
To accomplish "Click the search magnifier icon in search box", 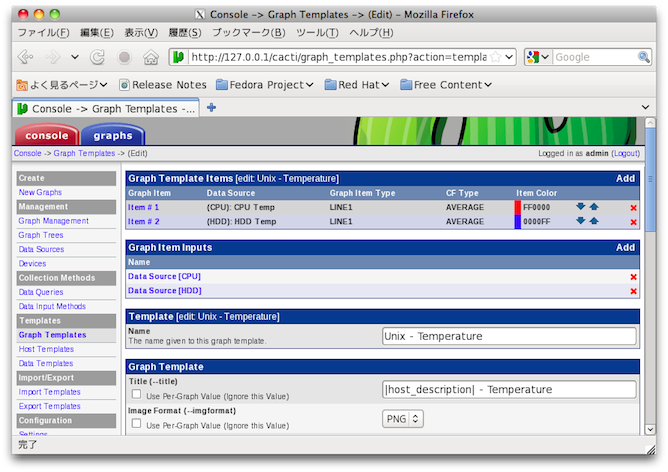I will 643,57.
